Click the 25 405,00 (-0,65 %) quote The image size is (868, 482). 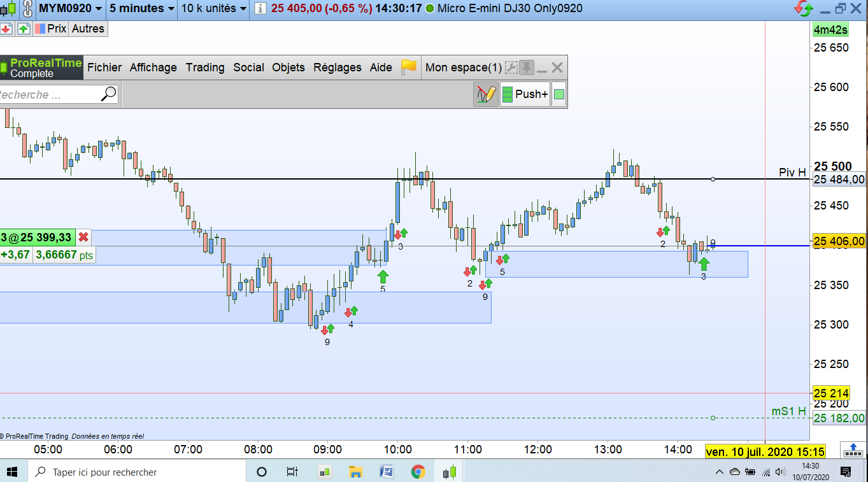point(322,9)
